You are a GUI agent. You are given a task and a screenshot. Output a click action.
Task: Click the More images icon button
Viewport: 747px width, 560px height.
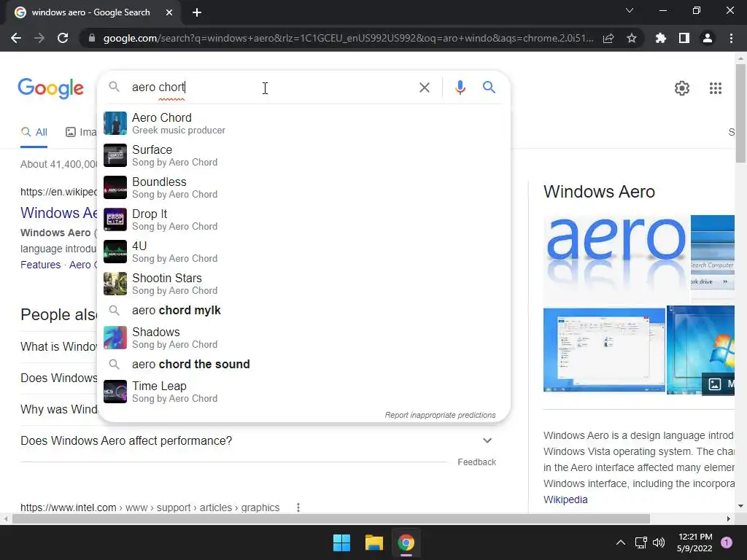719,384
